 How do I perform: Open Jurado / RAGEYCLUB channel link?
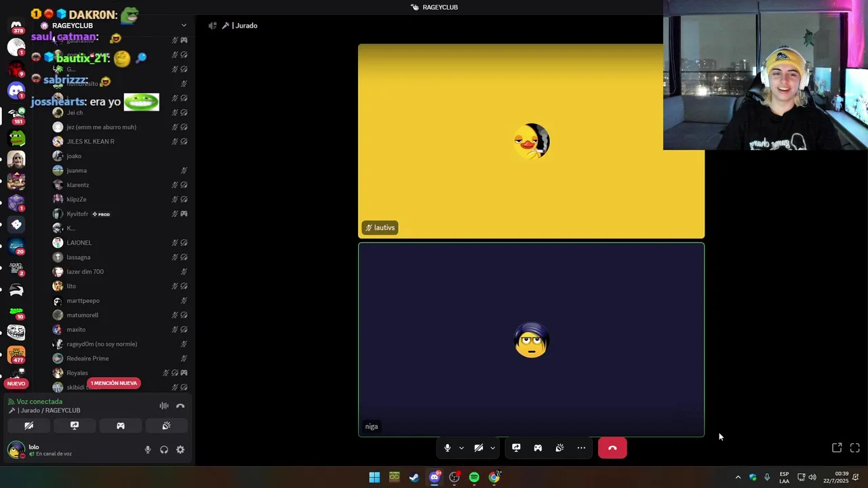point(49,411)
